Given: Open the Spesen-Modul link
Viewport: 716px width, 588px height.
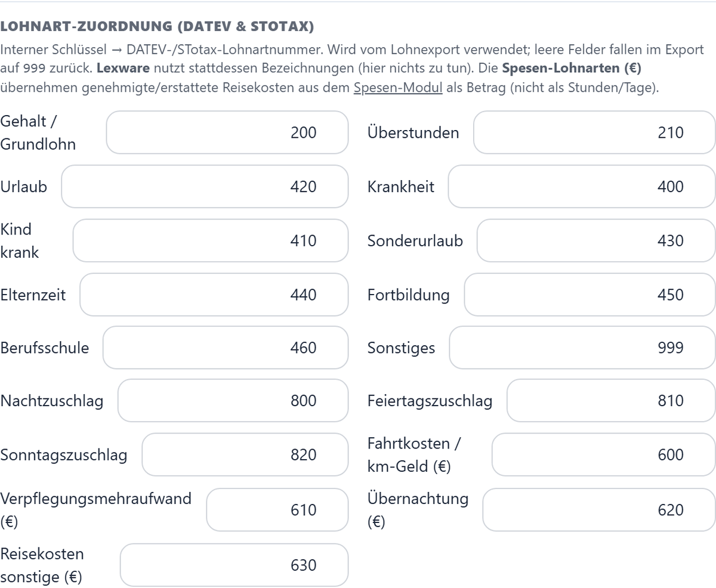Looking at the screenshot, I should pyautogui.click(x=398, y=88).
